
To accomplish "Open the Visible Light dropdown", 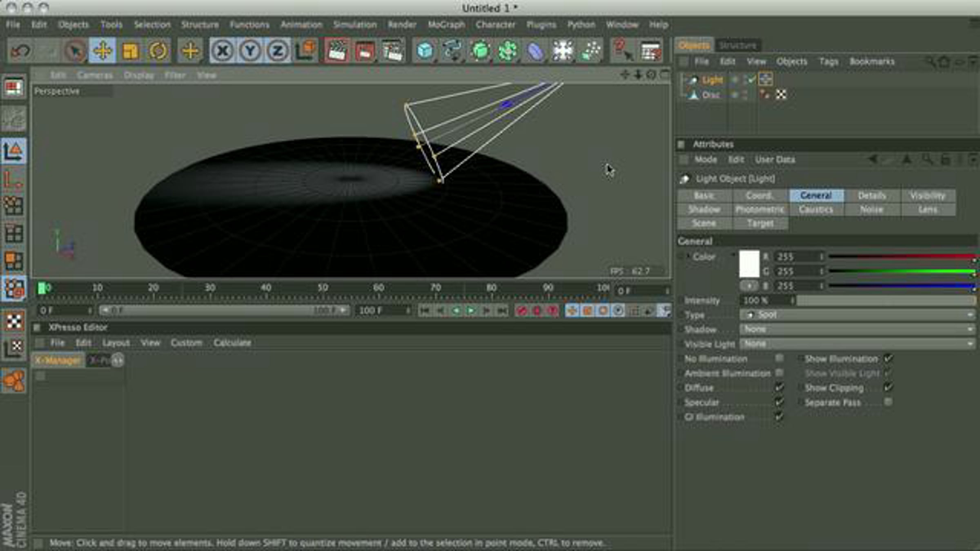I will (857, 344).
